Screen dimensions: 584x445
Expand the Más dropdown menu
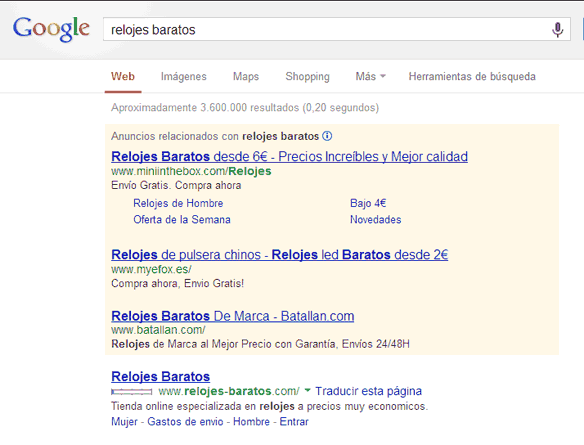tap(371, 76)
